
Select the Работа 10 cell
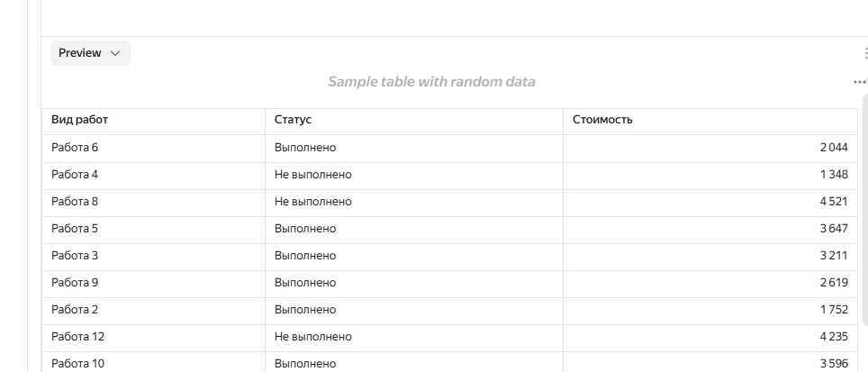click(153, 362)
